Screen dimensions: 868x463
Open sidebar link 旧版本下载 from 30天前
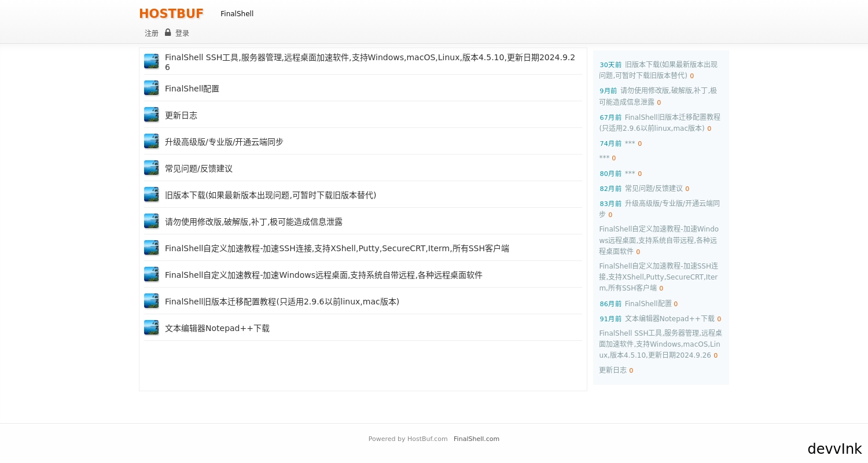tap(658, 70)
